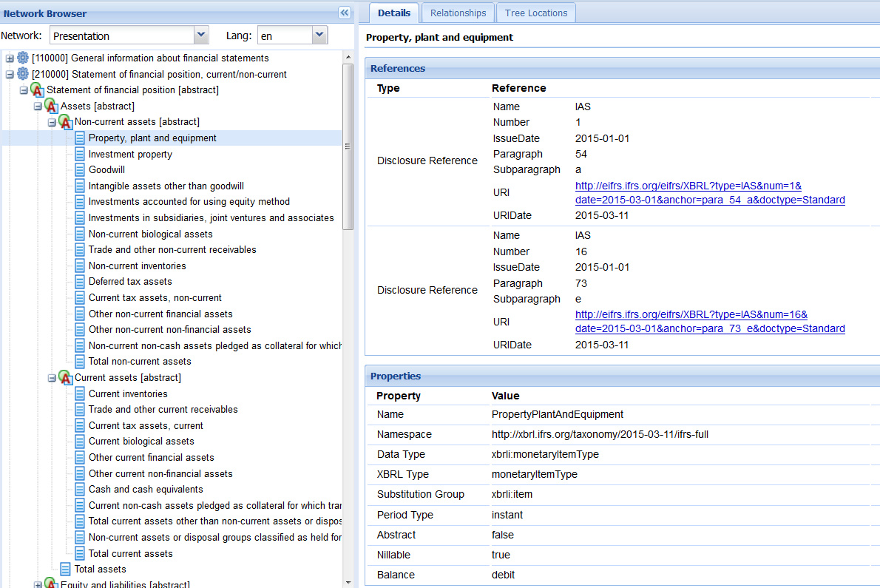Open the Network dropdown showing Presentation
880x588 pixels.
tap(200, 36)
